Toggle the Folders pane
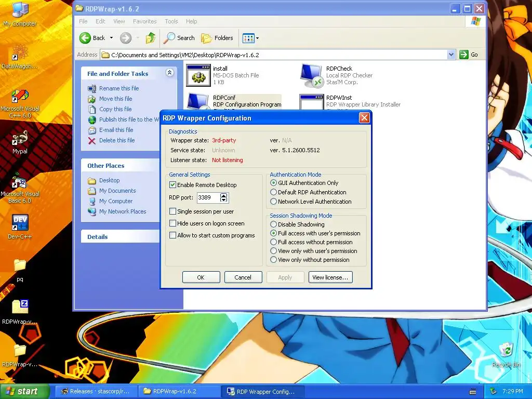Image resolution: width=532 pixels, height=399 pixels. tap(217, 38)
